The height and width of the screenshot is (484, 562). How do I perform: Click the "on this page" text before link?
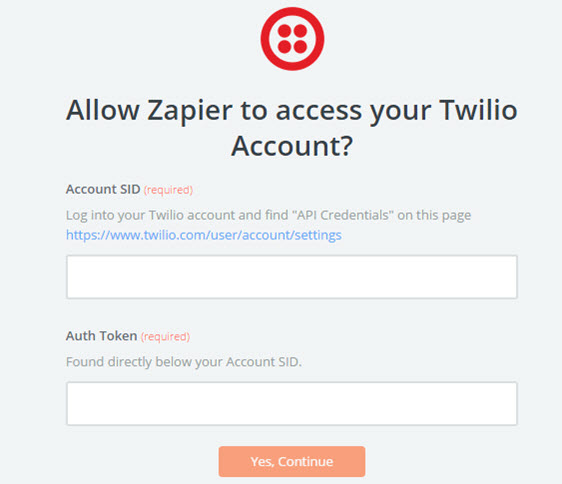[434, 215]
